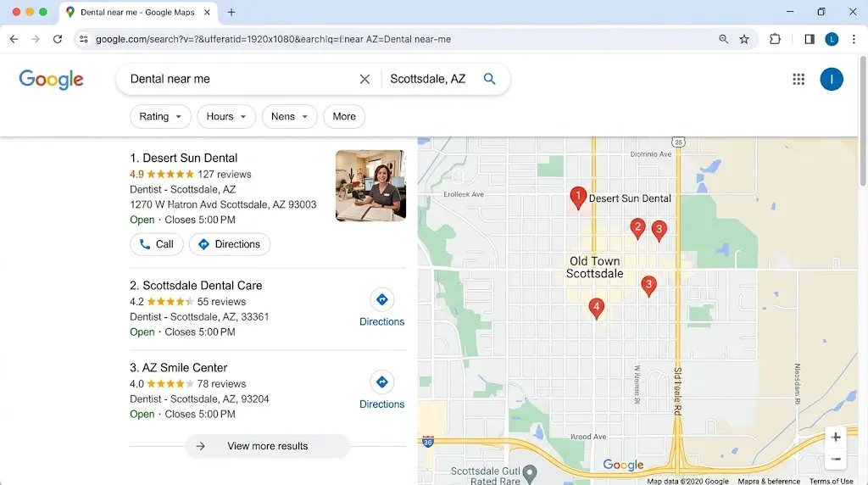Open Terms of Use link on map
The height and width of the screenshot is (485, 868).
coord(831,481)
